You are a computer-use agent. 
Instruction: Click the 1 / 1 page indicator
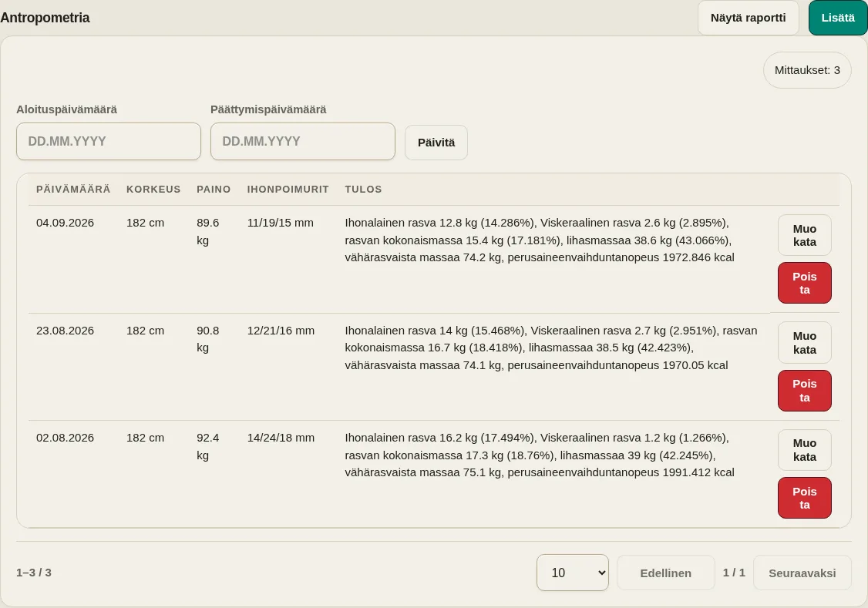coord(734,573)
